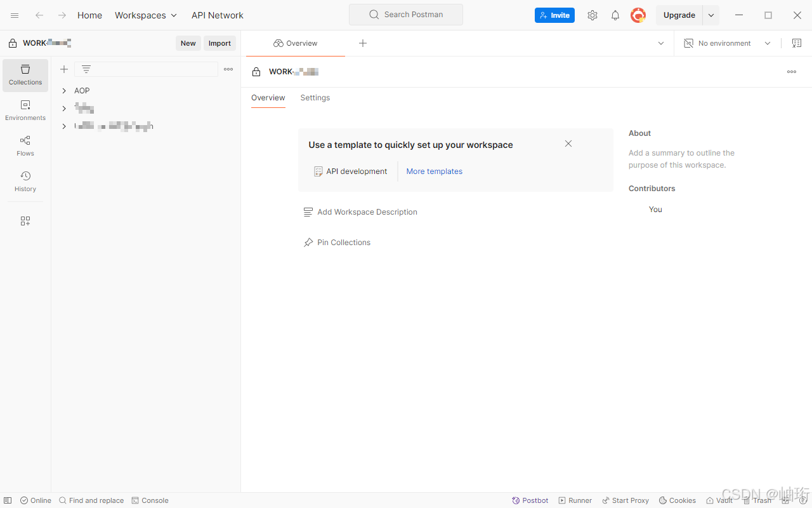Go forward with the right arrow
This screenshot has width=812, height=508.
point(62,15)
